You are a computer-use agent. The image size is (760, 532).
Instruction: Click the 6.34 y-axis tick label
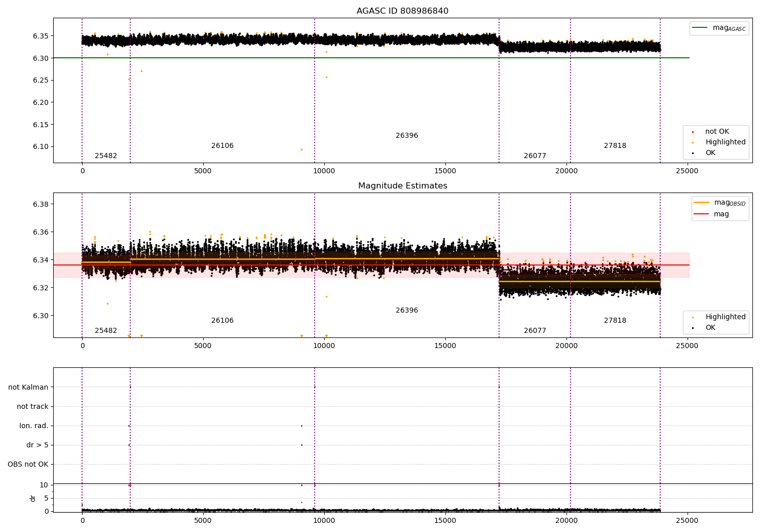[x=41, y=260]
